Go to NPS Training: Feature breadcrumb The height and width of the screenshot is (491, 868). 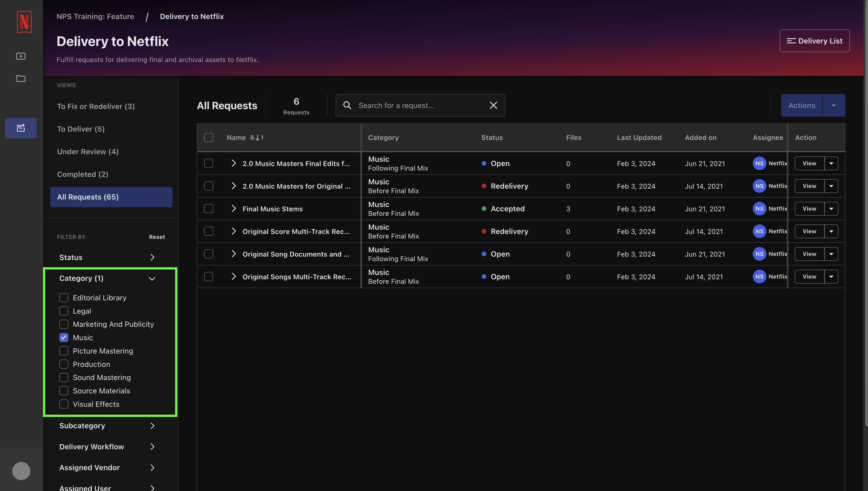point(95,17)
